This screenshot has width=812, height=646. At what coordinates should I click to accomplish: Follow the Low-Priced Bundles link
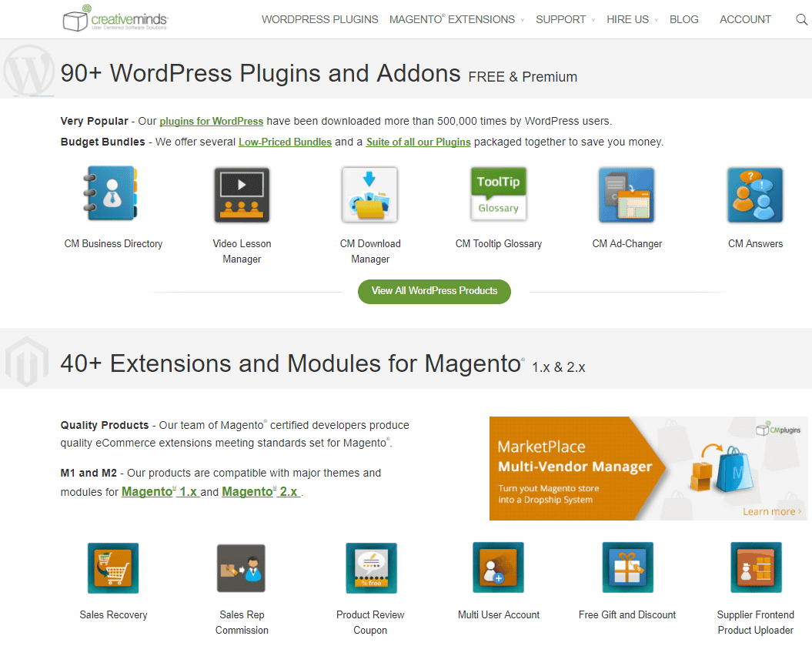[x=285, y=142]
